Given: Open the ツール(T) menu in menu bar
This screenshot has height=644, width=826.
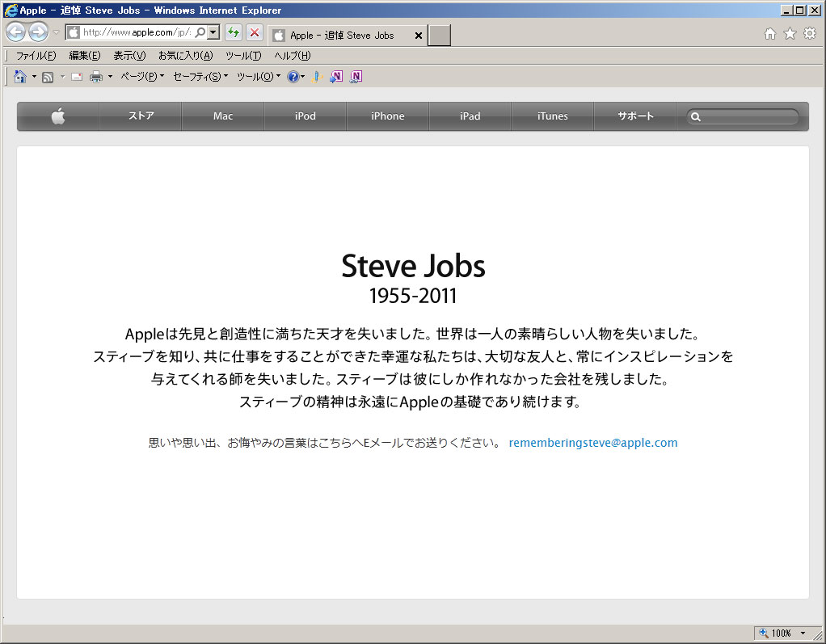Looking at the screenshot, I should 243,55.
